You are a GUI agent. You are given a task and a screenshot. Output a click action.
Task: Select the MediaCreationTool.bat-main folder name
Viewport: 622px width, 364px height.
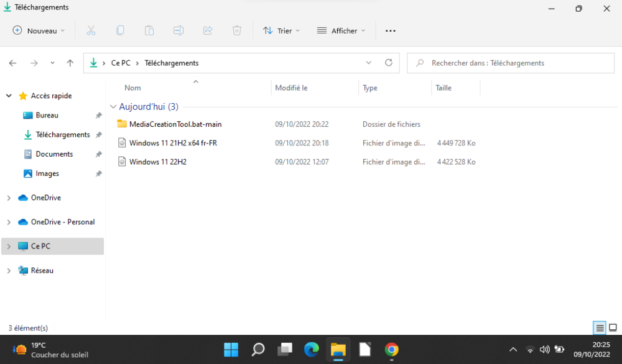pos(175,124)
